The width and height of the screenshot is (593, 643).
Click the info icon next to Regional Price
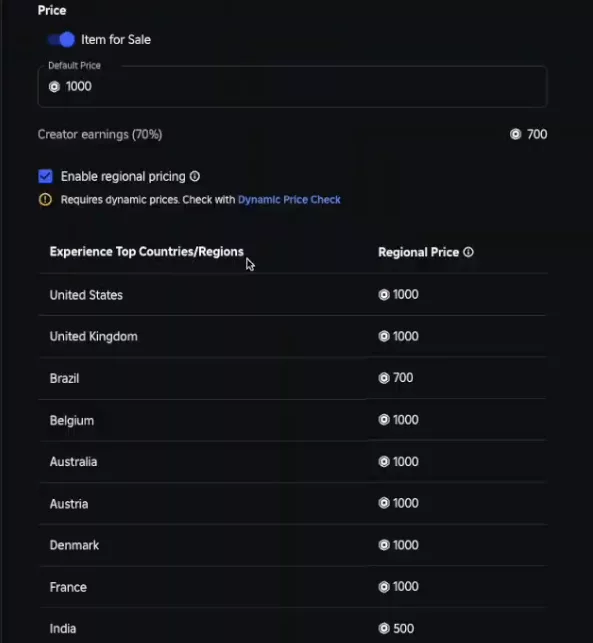click(468, 252)
